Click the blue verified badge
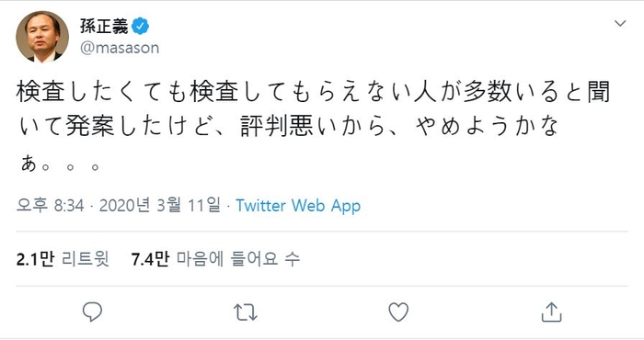Screen dimensions: 644x340 [140, 27]
